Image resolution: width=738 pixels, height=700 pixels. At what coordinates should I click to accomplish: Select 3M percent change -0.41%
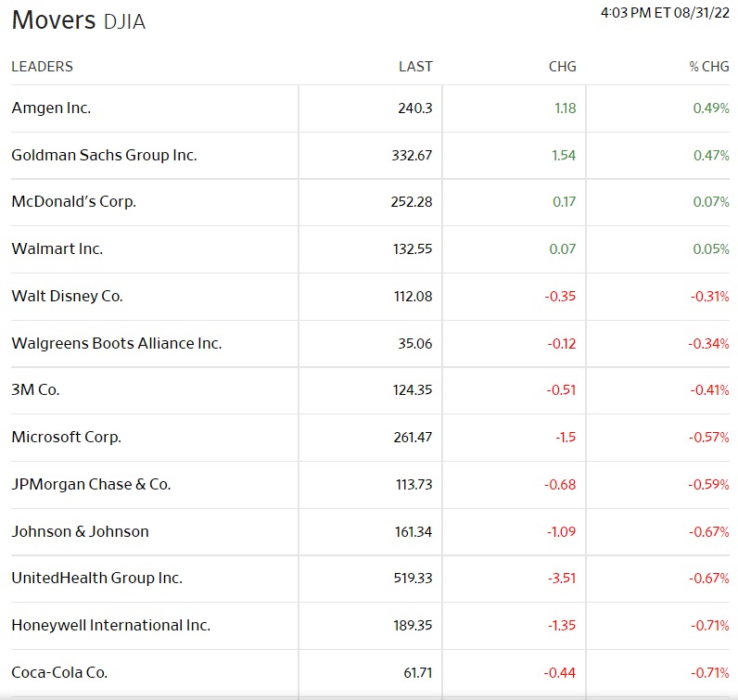(x=709, y=389)
